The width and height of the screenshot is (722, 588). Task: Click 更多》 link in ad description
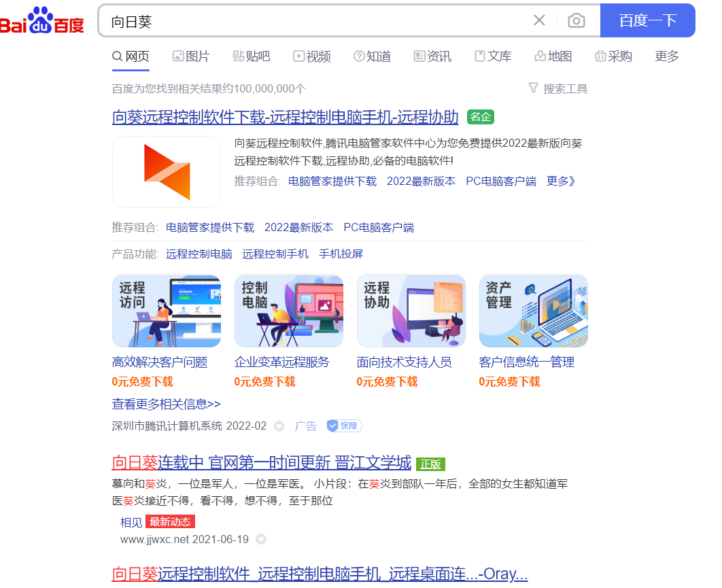click(561, 181)
